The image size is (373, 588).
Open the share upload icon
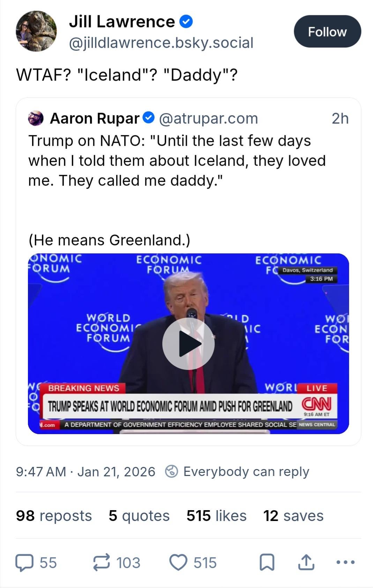pos(306,563)
